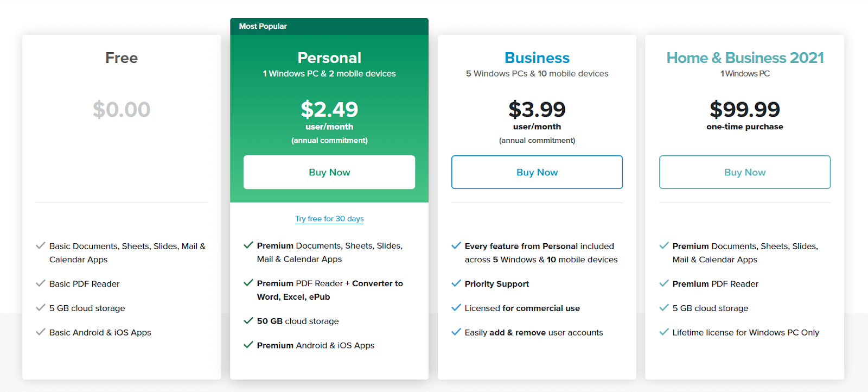Click the Most Popular banner label

tap(263, 26)
